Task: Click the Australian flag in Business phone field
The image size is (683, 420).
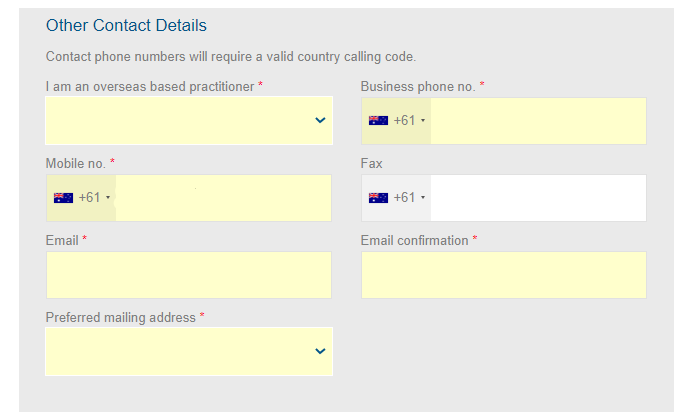Action: coord(378,120)
